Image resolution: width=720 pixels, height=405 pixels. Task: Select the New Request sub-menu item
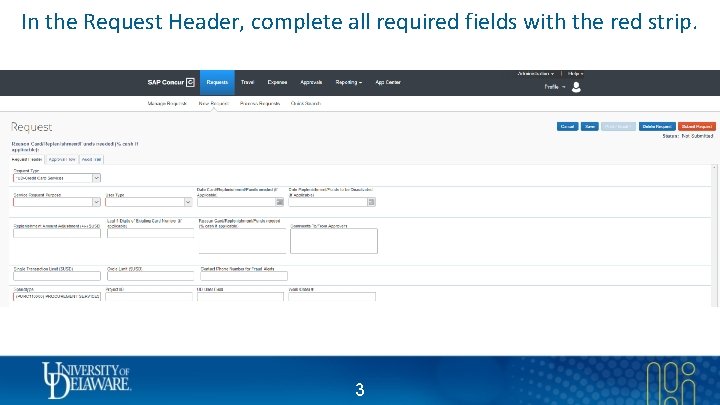214,104
